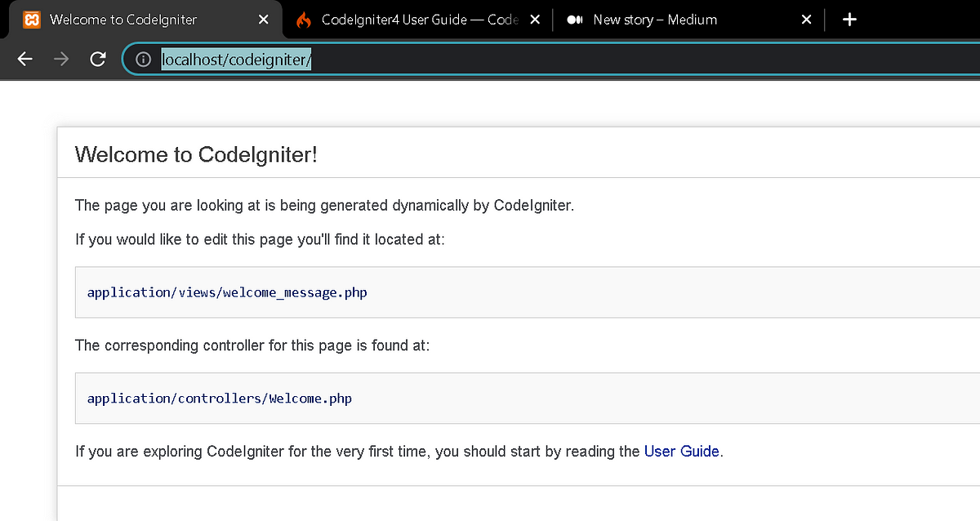Image resolution: width=980 pixels, height=521 pixels.
Task: Open a new browser tab
Action: coord(849,20)
